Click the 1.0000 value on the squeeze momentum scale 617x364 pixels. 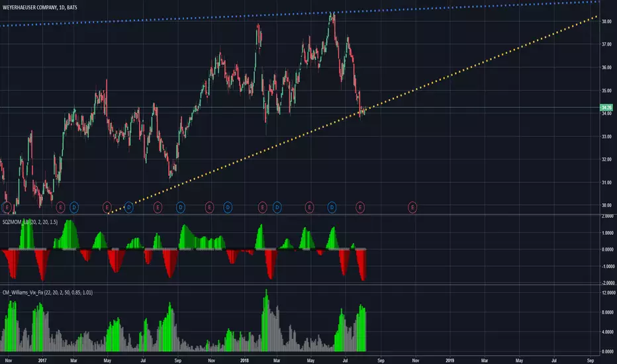(608, 233)
